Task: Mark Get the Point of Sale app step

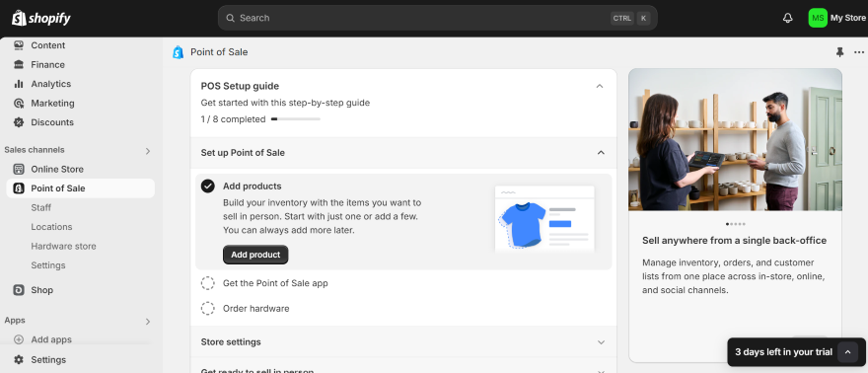Action: tap(207, 283)
